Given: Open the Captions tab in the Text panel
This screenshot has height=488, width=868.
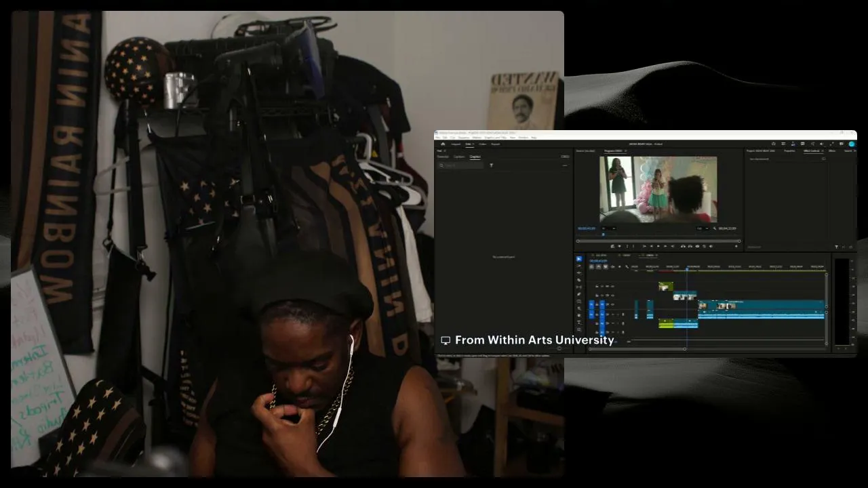Looking at the screenshot, I should pyautogui.click(x=459, y=157).
